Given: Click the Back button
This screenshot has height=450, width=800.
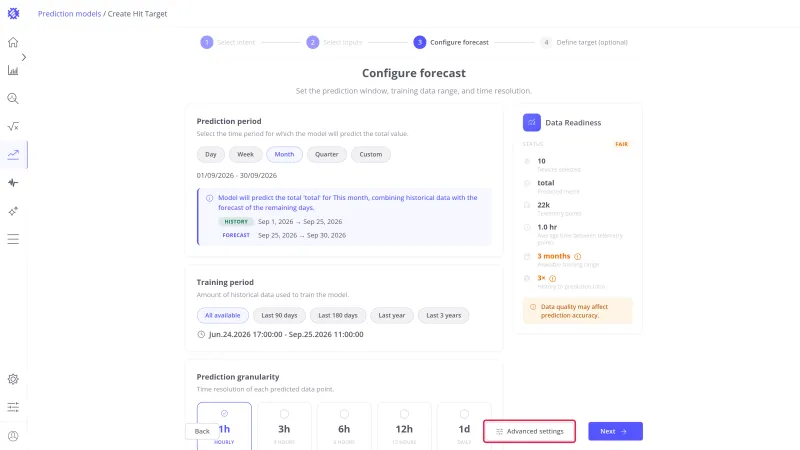Looking at the screenshot, I should pos(202,432).
